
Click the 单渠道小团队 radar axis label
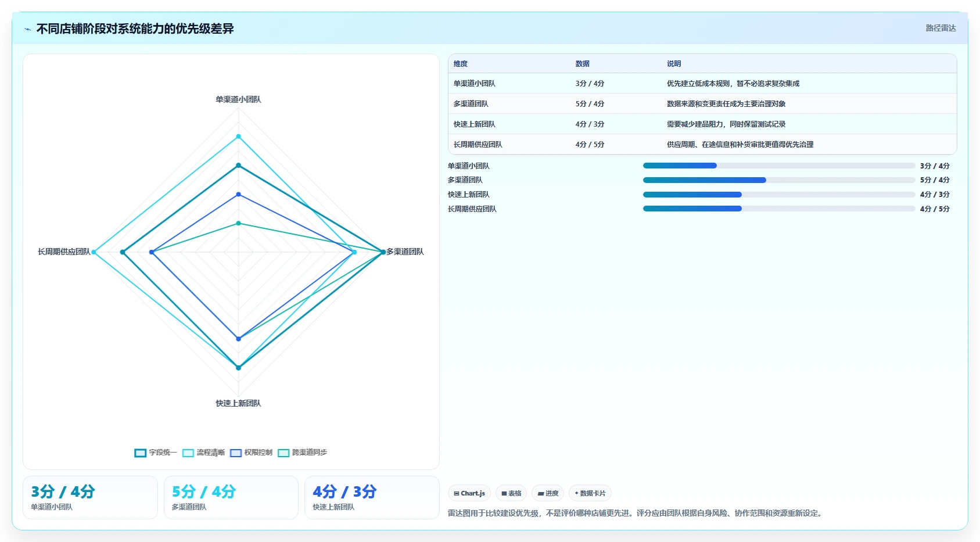[238, 99]
